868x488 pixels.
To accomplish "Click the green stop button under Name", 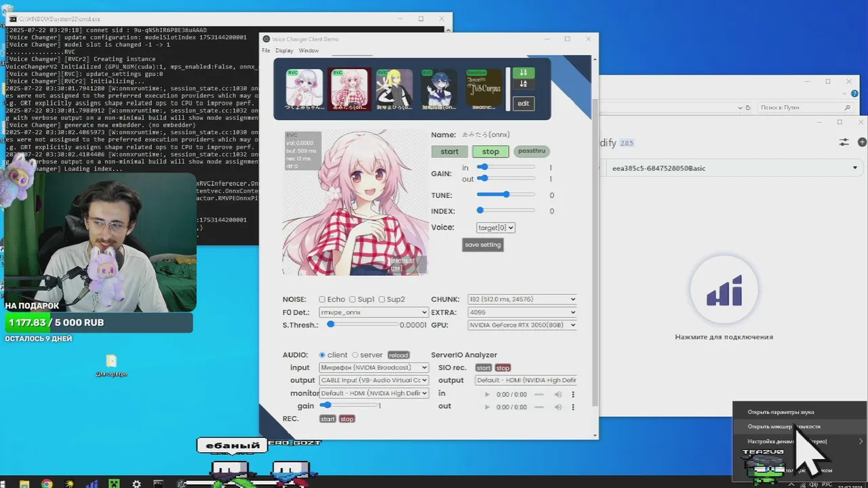I will tap(490, 152).
